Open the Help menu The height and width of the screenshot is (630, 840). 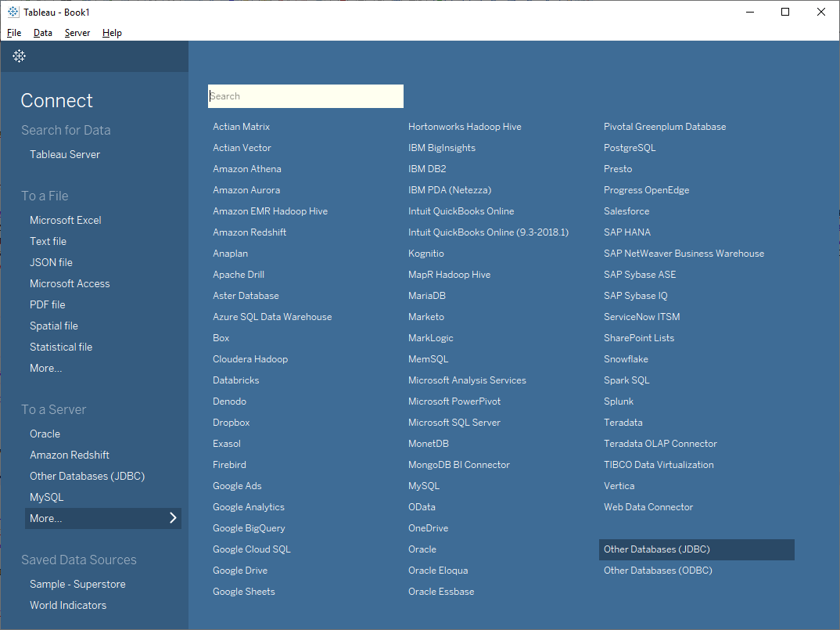112,33
